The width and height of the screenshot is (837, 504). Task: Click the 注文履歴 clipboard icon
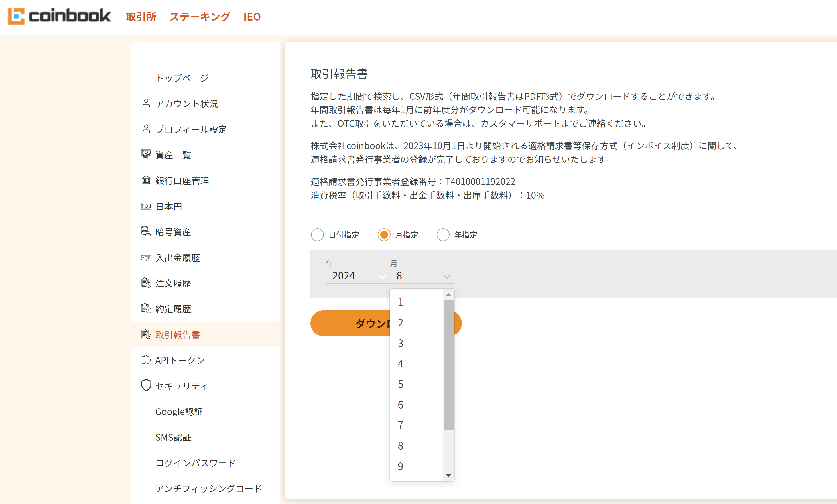coord(146,283)
